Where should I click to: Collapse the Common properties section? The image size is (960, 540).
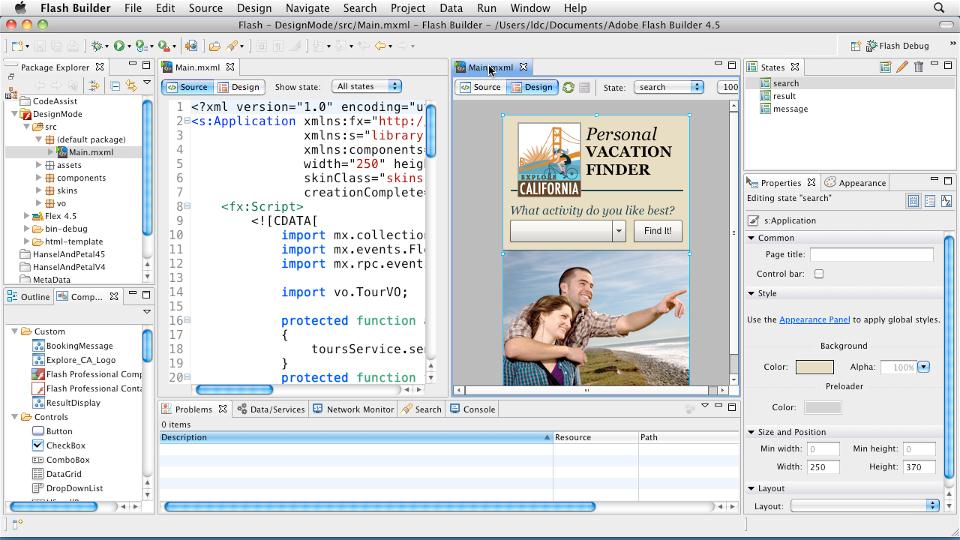point(751,238)
